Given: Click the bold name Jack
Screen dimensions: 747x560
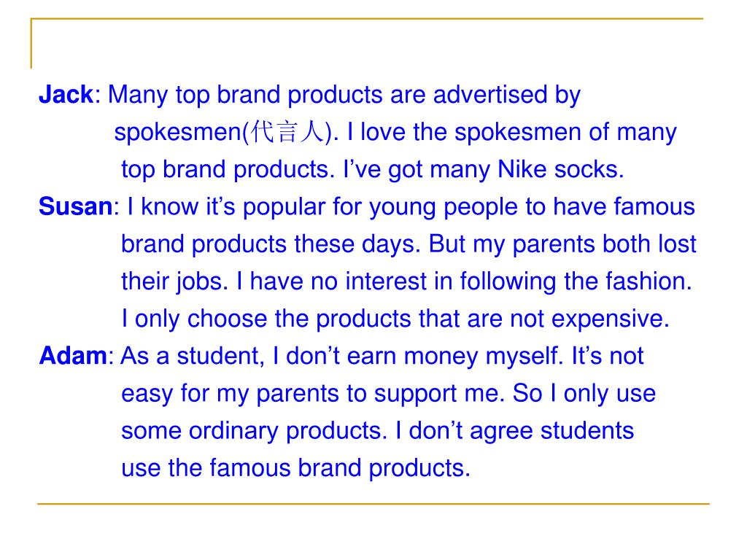Looking at the screenshot, I should tap(66, 94).
